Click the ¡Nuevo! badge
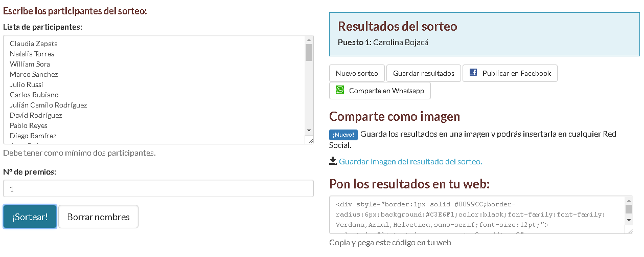 [x=343, y=135]
